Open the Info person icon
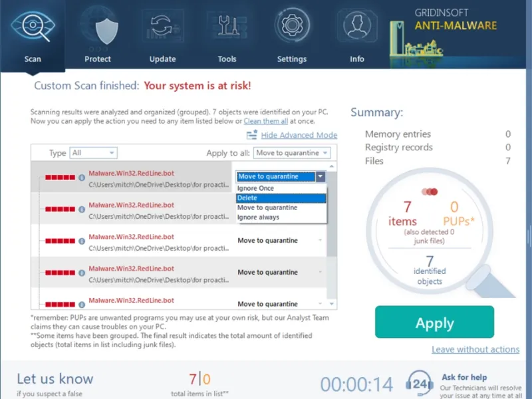Screen dimensions: 532x399 (x=357, y=25)
